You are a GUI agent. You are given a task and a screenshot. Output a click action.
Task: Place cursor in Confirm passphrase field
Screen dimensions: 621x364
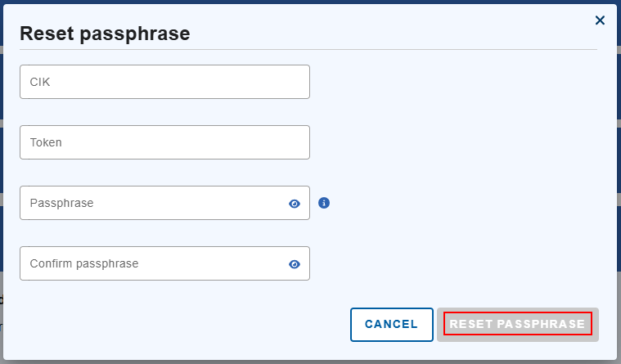coord(155,263)
